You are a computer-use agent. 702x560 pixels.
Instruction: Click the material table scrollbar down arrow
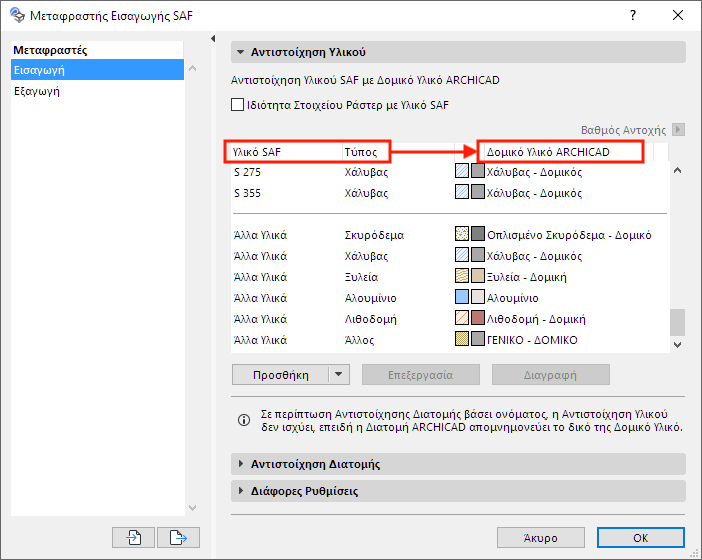coord(677,345)
